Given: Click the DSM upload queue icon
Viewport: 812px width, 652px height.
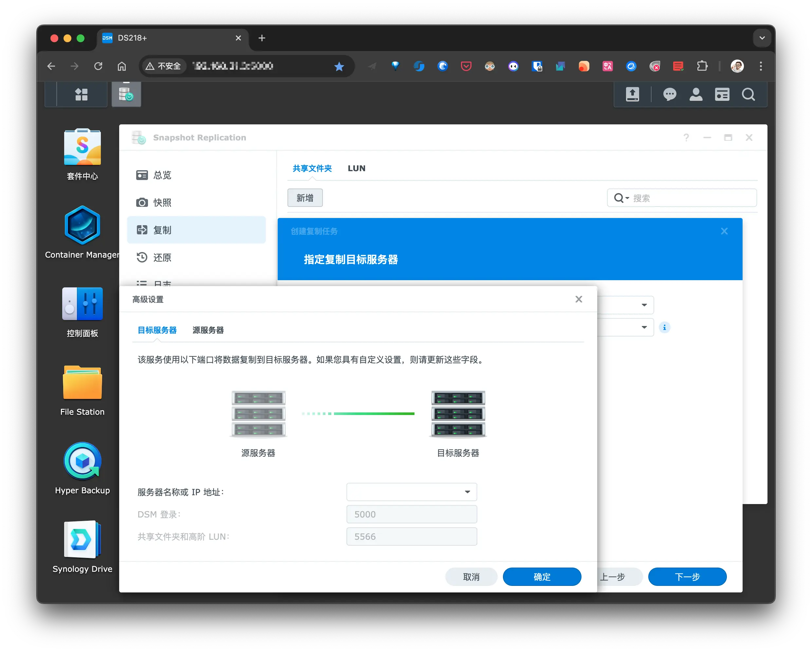Looking at the screenshot, I should (632, 95).
